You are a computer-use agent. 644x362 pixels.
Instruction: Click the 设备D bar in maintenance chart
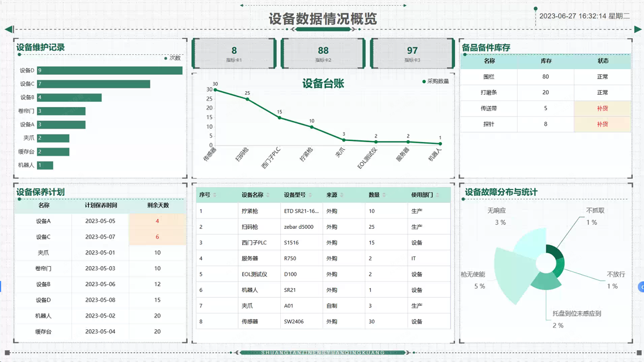click(109, 70)
